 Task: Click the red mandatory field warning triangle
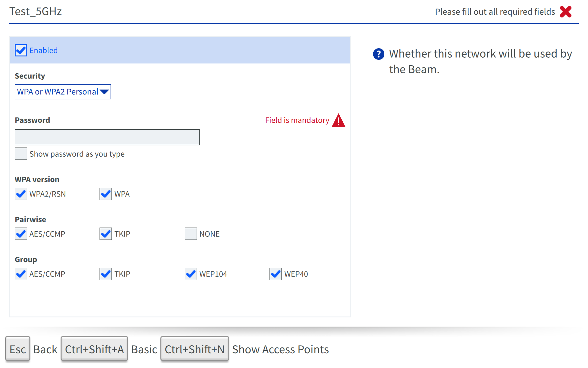338,120
